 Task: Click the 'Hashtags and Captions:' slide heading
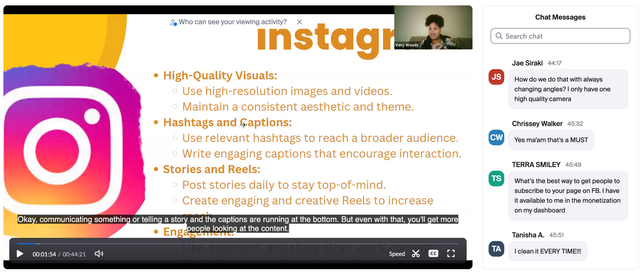coord(227,122)
